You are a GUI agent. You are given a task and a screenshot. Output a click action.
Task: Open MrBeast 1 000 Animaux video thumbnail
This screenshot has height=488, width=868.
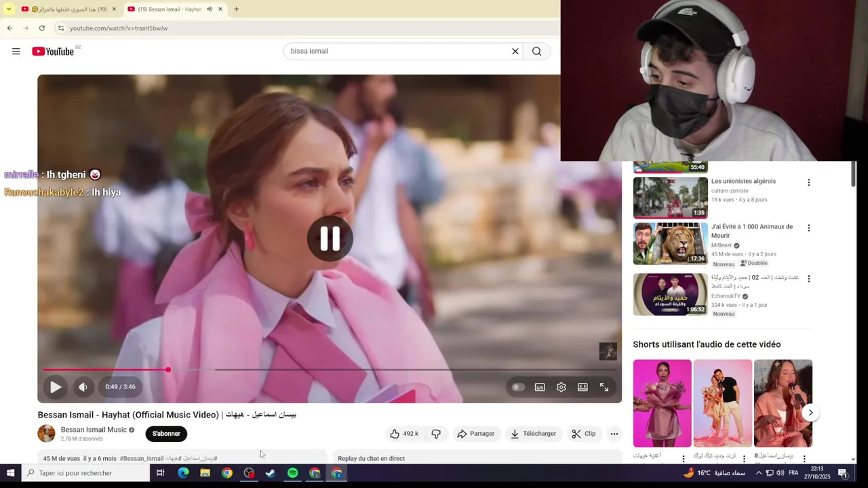(x=670, y=243)
